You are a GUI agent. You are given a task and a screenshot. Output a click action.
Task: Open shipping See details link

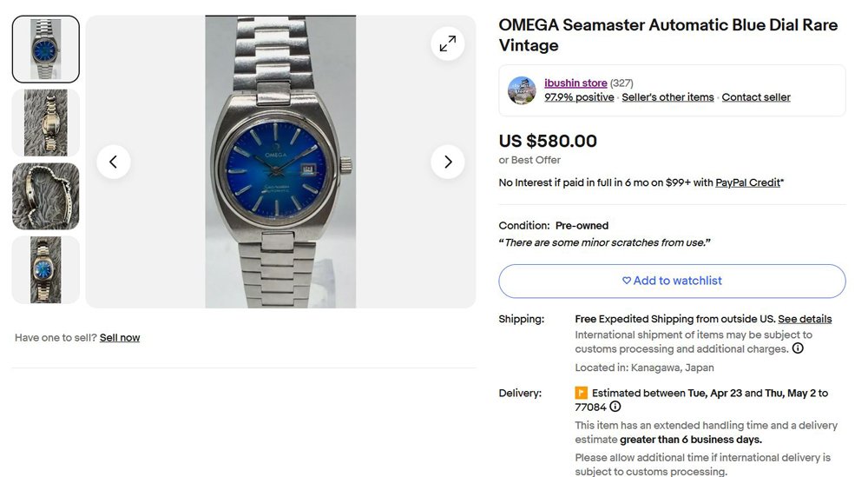(x=805, y=319)
